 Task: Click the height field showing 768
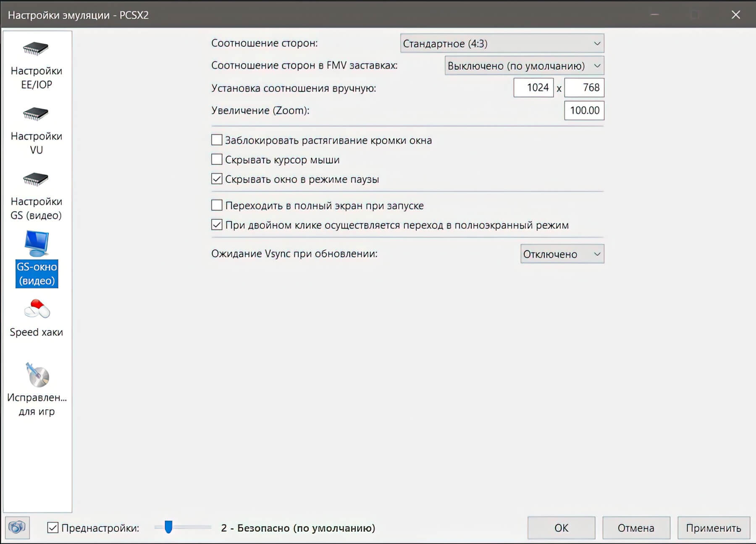pyautogui.click(x=584, y=87)
